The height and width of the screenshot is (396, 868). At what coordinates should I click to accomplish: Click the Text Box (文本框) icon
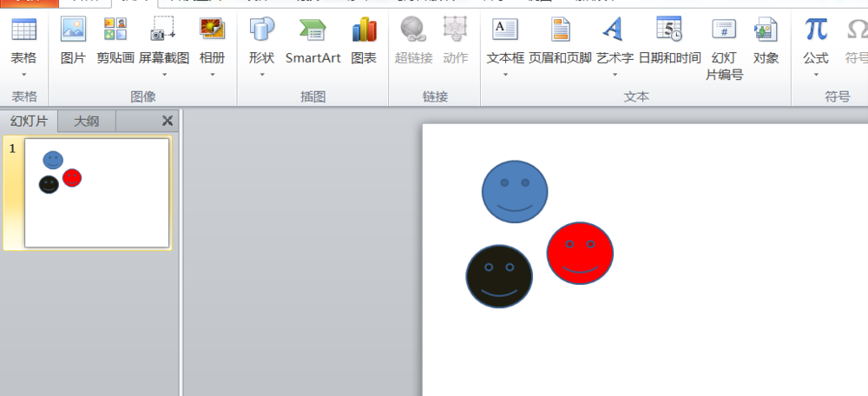[x=505, y=30]
